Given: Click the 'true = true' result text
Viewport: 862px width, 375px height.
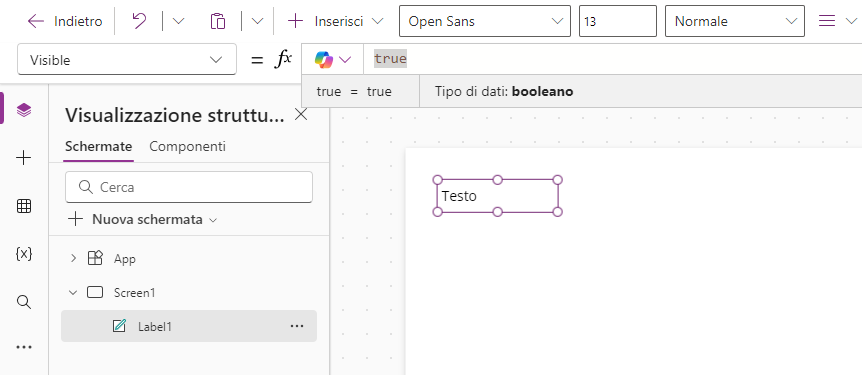Looking at the screenshot, I should tap(354, 92).
